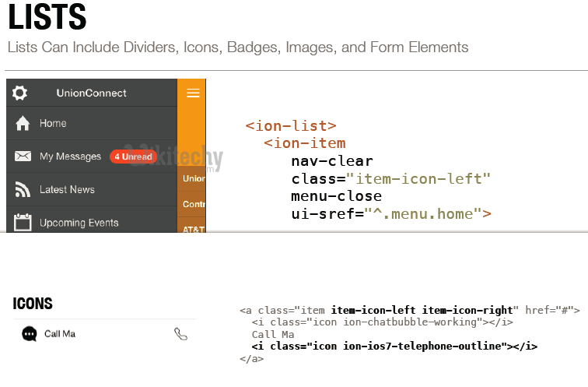Click the settings gear icon
588x387 pixels.
[x=20, y=93]
